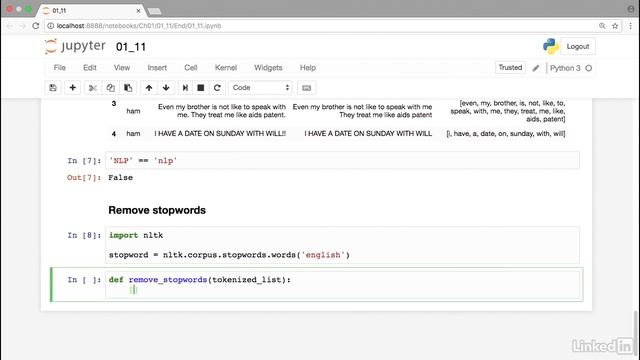
Task: Save notebook with the floppy disk icon
Action: pos(53,88)
